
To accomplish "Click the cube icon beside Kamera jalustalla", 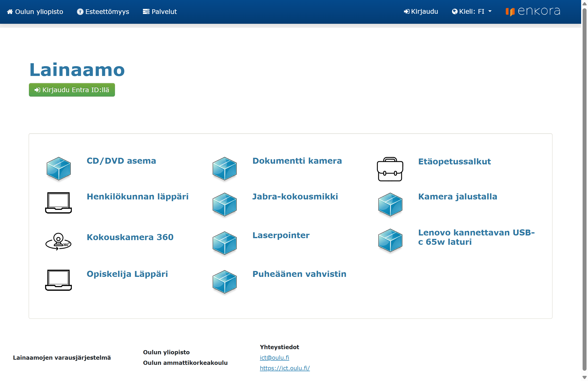I will point(390,204).
